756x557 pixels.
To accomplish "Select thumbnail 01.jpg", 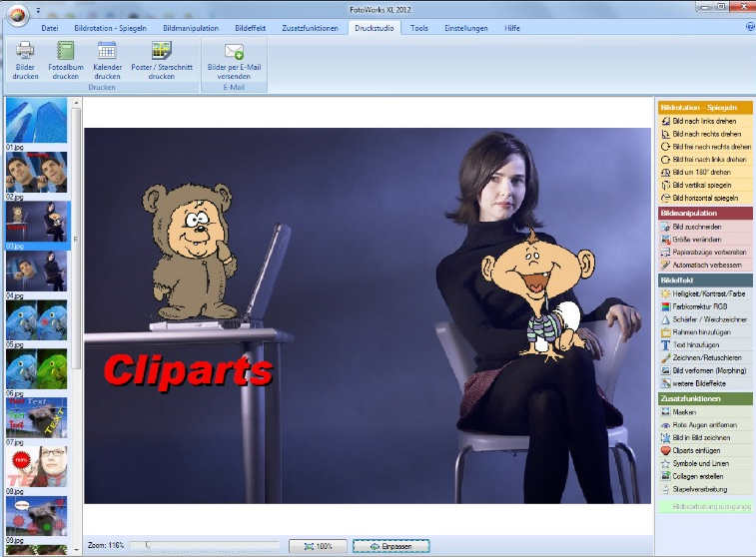I will (37, 121).
